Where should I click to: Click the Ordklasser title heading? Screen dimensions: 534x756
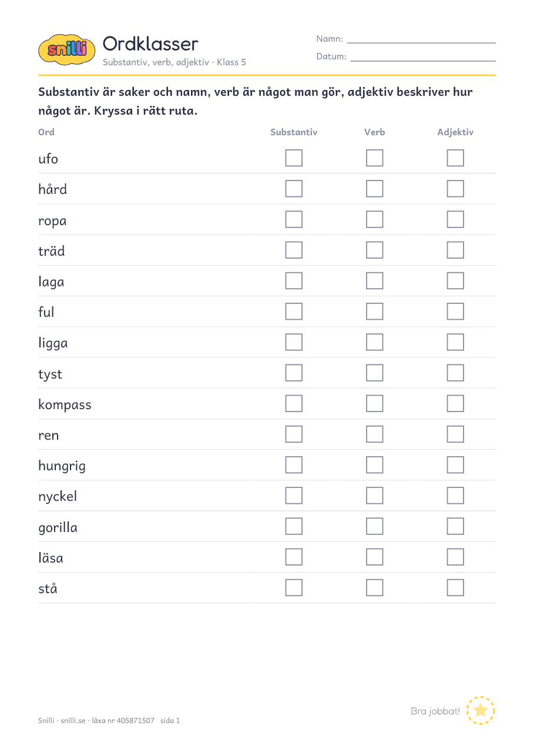[150, 44]
